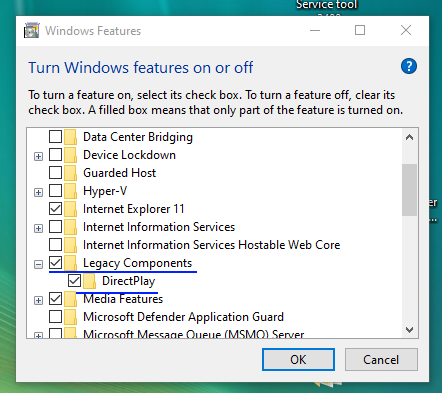
Task: Collapse the Legacy Components tree node
Action: click(x=38, y=264)
